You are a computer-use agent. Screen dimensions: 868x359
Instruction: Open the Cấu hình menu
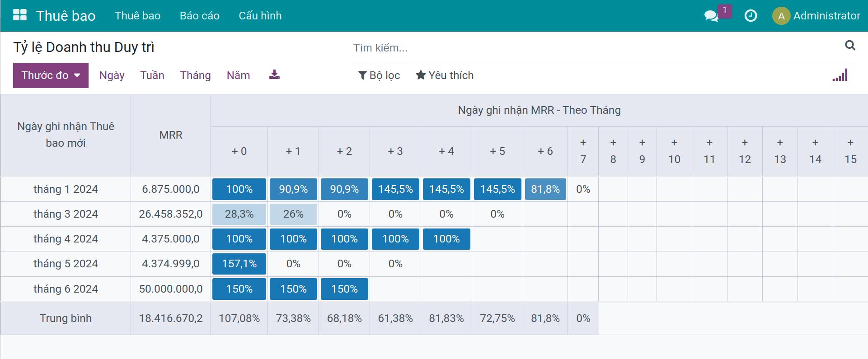point(260,16)
